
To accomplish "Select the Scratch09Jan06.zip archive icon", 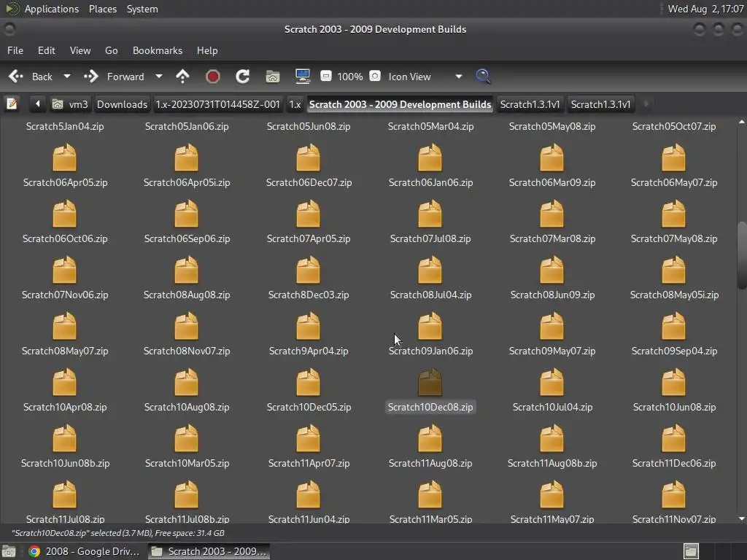I will coord(430,326).
